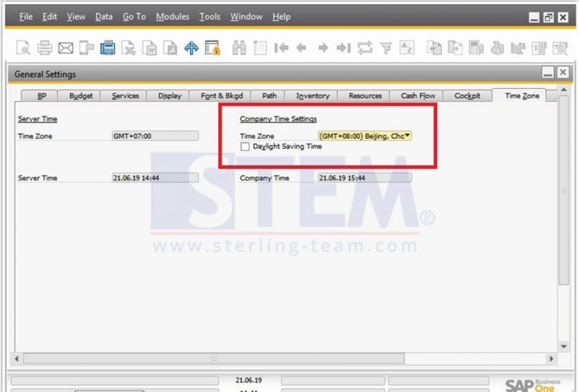Click the Find binoculars icon
The width and height of the screenshot is (579, 392).
[239, 48]
